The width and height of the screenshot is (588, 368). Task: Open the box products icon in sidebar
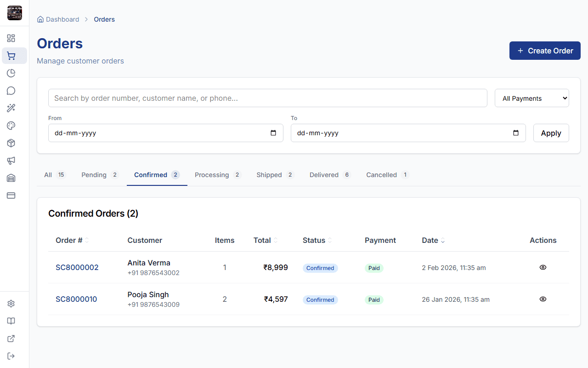(x=11, y=143)
